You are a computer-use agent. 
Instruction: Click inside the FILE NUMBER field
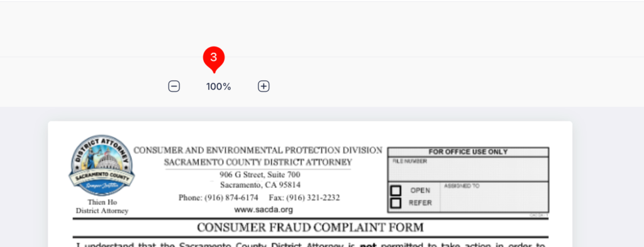(468, 169)
